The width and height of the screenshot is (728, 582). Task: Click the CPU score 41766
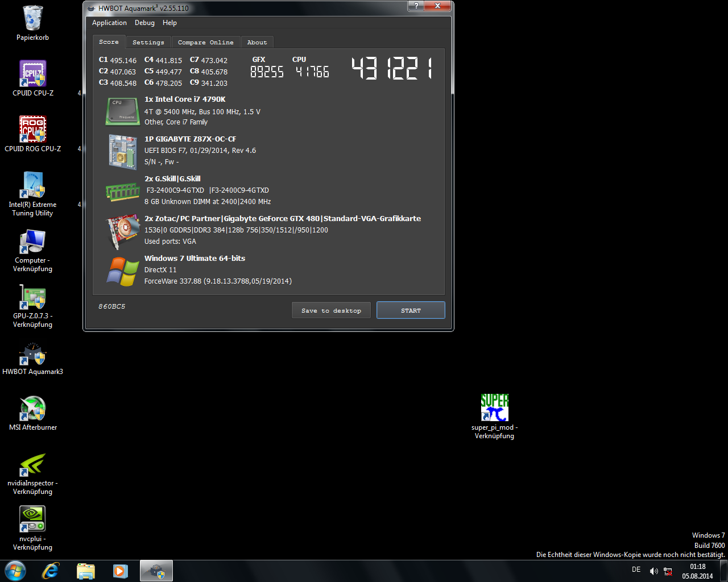click(x=312, y=72)
